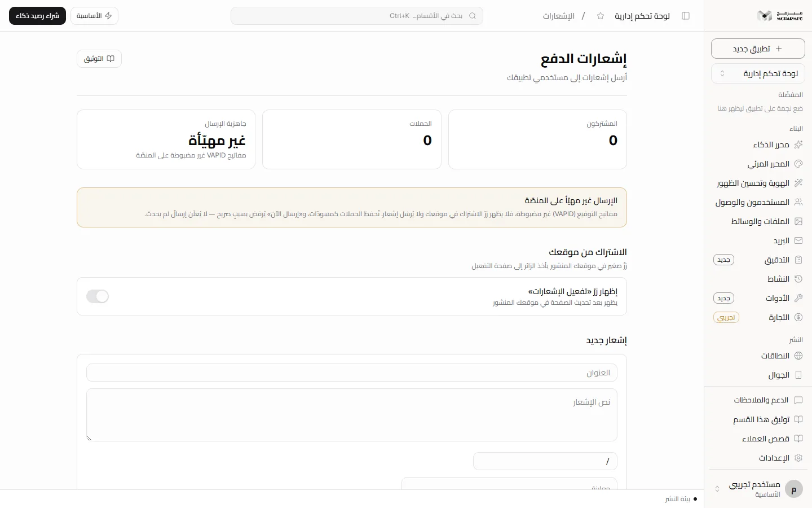The width and height of the screenshot is (812, 508).
Task: Click the جديد badge next to التدقيق
Action: tap(723, 260)
